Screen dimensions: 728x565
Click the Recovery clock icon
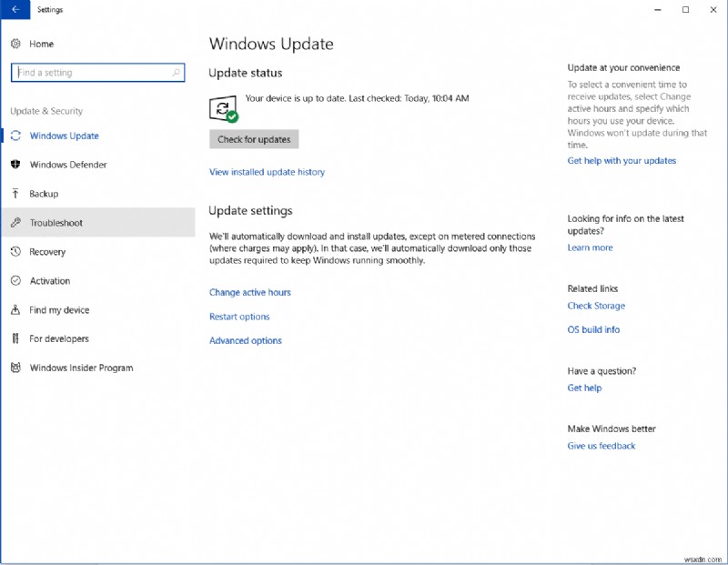click(15, 252)
